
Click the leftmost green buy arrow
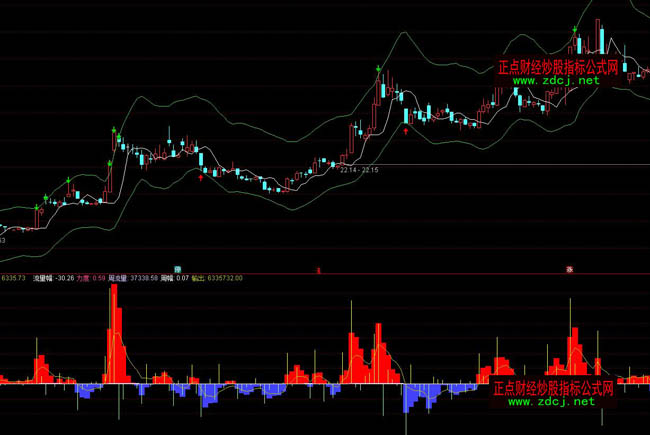click(37, 206)
